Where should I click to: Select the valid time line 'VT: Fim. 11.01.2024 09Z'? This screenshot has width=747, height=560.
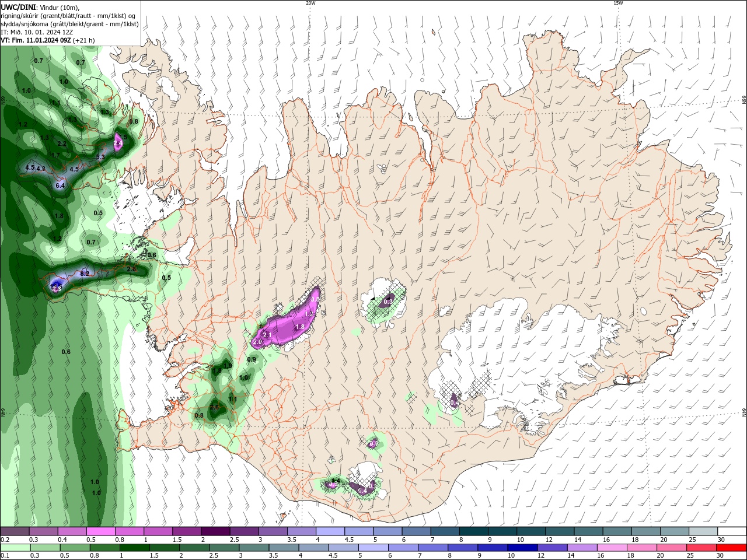click(36, 40)
